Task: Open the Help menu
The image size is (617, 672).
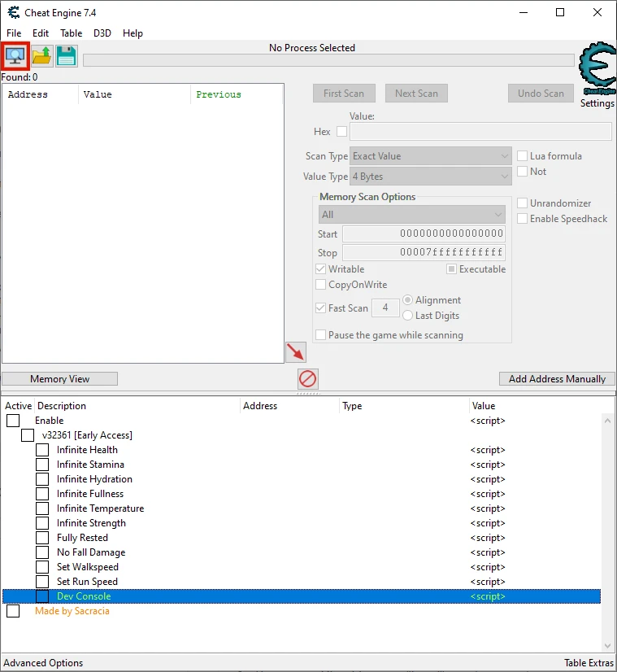Action: pyautogui.click(x=133, y=33)
